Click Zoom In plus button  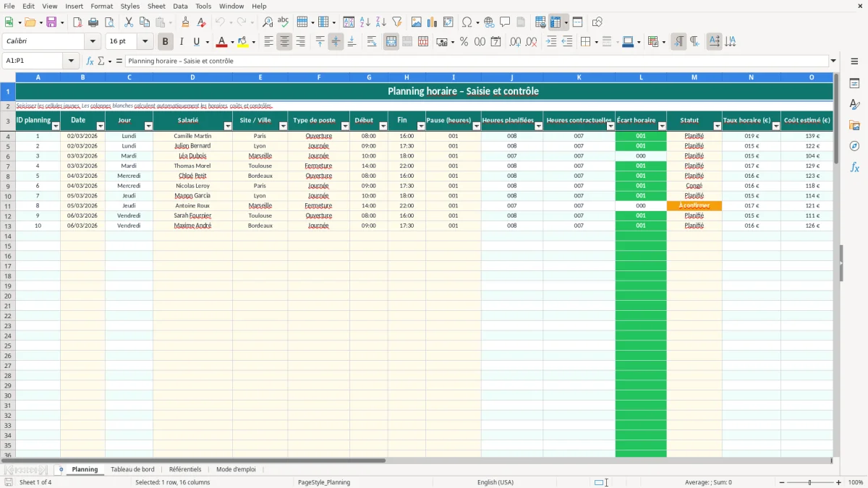[838, 482]
